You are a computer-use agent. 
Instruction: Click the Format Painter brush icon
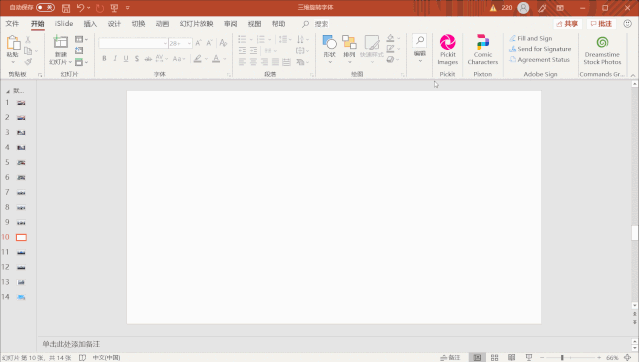28,62
